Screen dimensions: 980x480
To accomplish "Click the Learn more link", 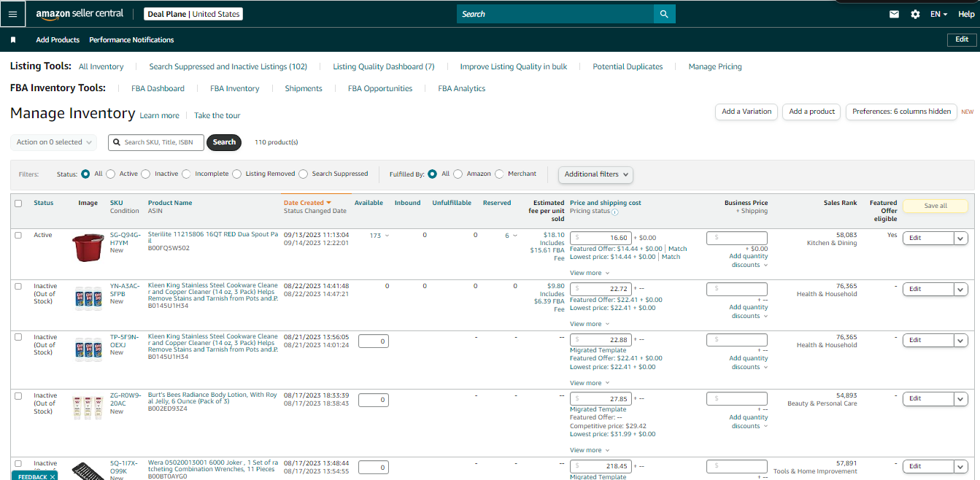I will 159,115.
